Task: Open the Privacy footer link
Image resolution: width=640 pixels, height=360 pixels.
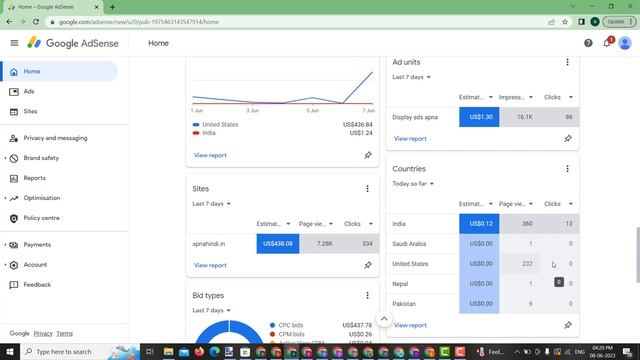Action: (43, 333)
